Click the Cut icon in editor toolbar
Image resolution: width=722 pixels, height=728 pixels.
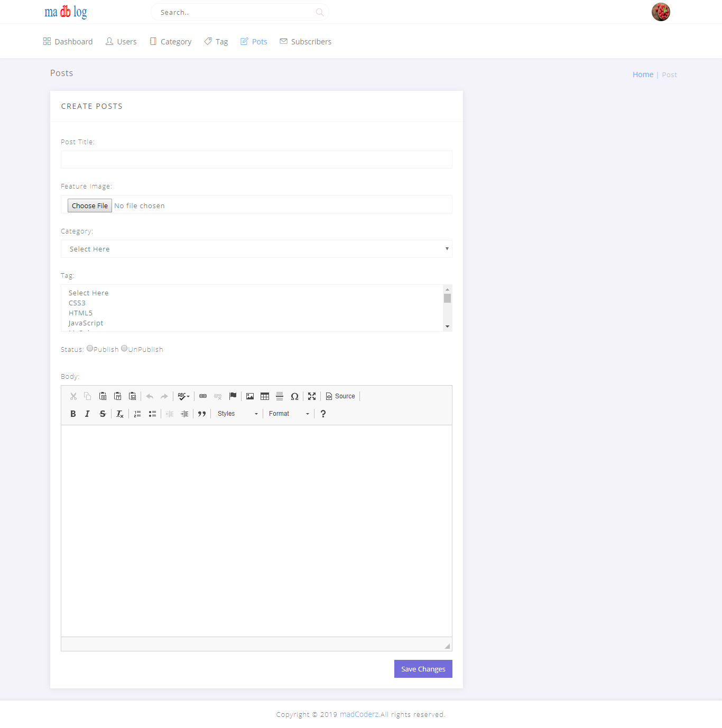(x=73, y=396)
